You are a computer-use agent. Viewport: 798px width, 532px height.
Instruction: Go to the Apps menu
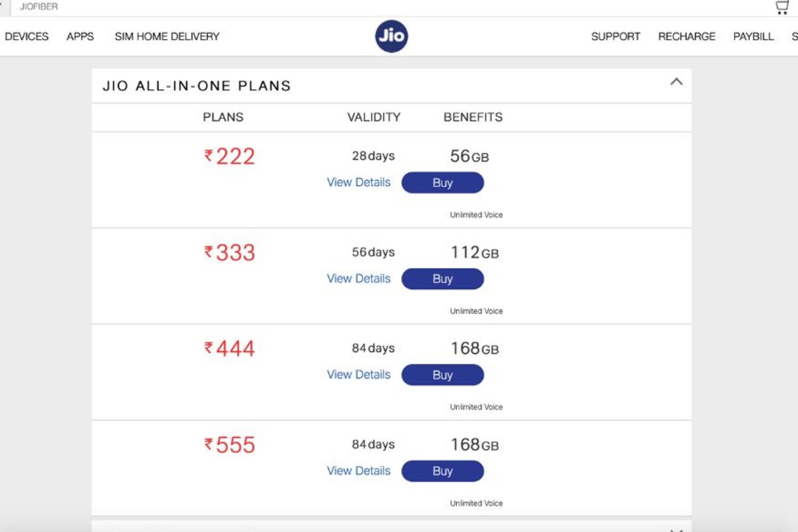coord(80,37)
